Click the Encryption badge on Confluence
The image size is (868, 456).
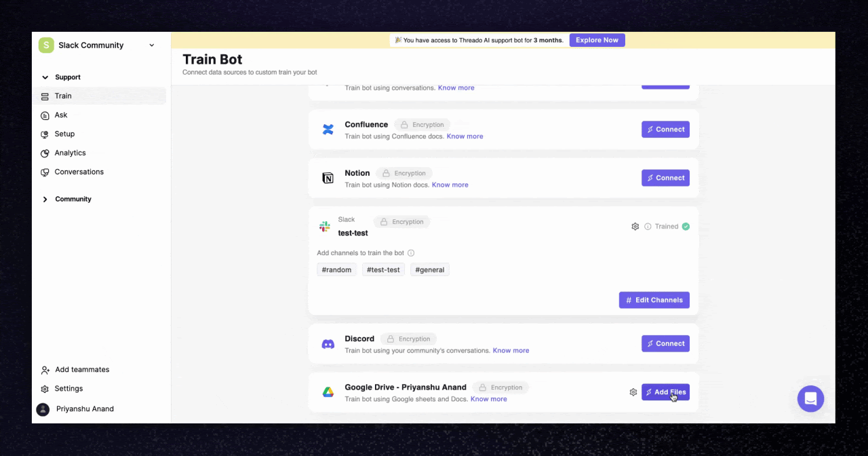pyautogui.click(x=422, y=125)
